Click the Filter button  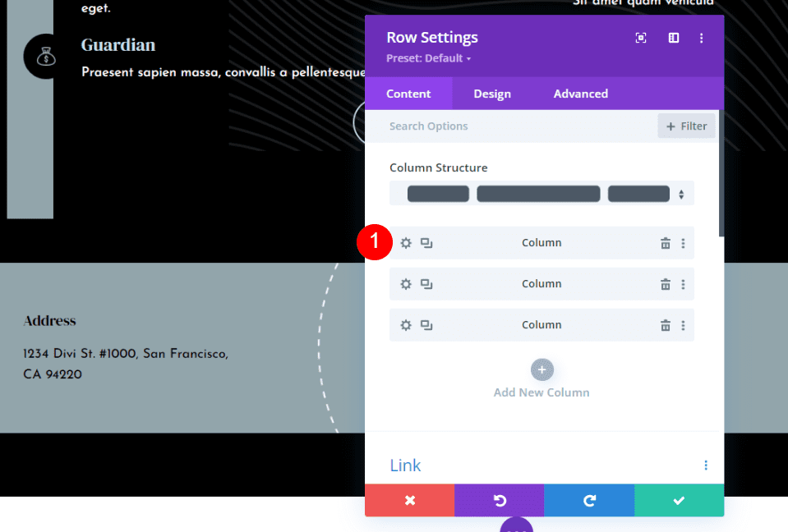click(686, 126)
